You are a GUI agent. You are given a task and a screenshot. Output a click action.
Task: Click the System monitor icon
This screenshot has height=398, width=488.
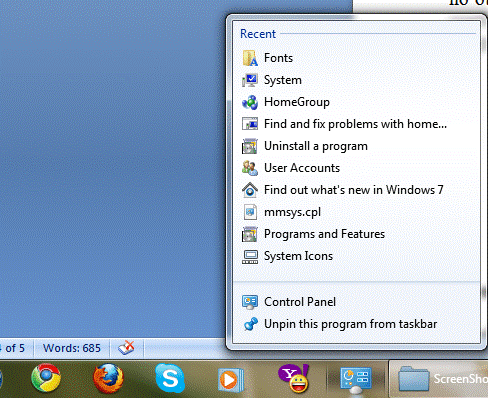[250, 80]
